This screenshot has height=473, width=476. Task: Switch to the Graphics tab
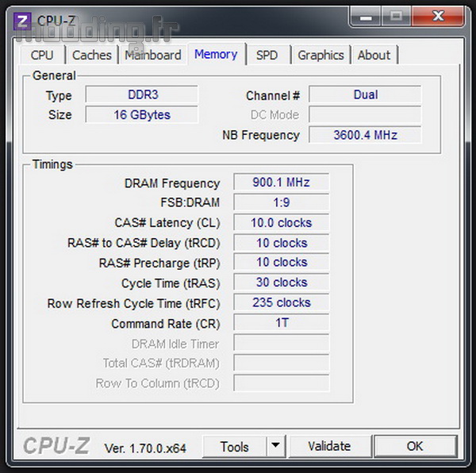point(321,56)
